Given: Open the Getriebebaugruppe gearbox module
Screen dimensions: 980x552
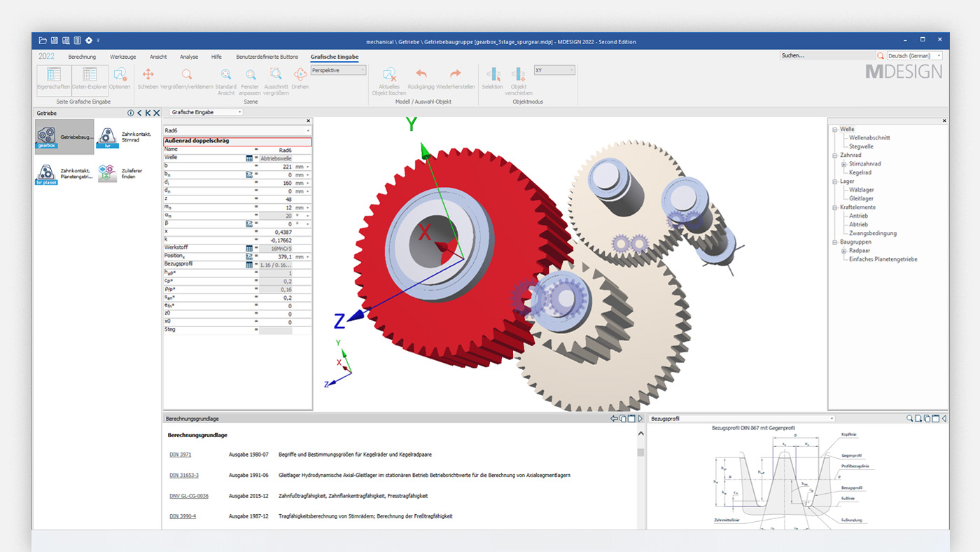Looking at the screenshot, I should point(64,137).
